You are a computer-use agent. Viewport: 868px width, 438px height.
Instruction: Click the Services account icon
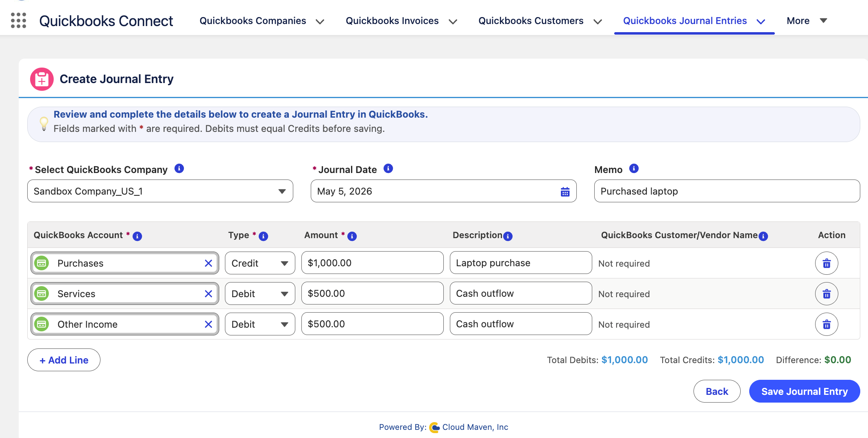pos(41,293)
